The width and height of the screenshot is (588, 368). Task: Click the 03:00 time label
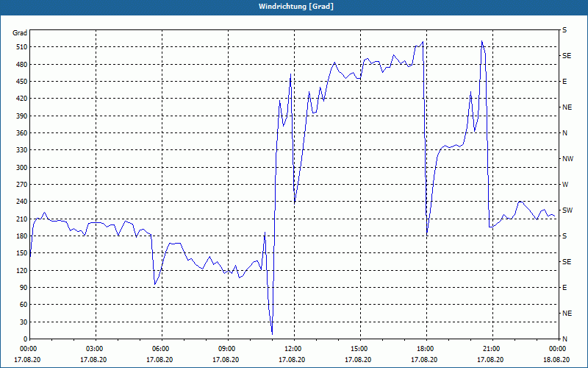[x=96, y=349]
